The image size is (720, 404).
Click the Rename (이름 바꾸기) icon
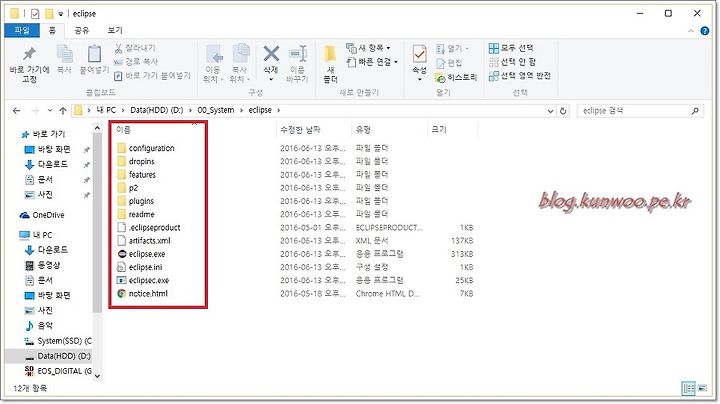pos(298,54)
